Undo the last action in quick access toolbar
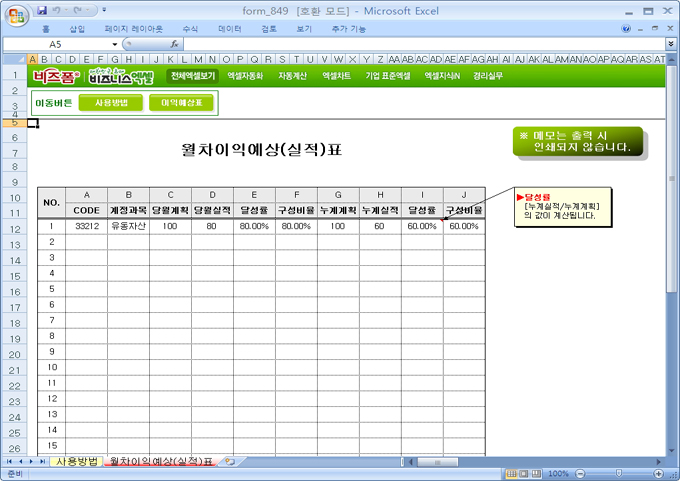680x481 pixels. [57, 10]
